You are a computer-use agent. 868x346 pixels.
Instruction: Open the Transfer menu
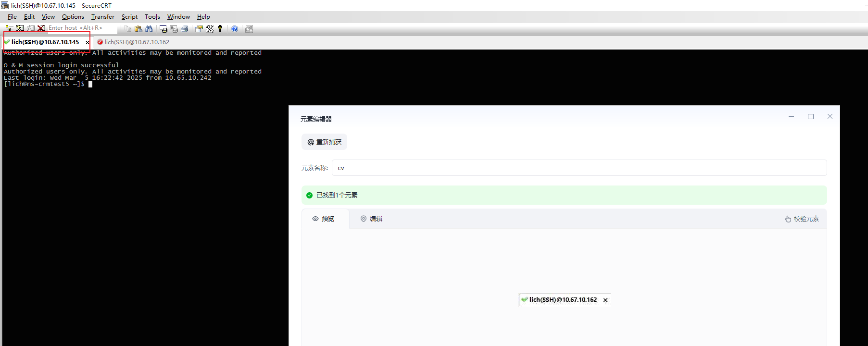tap(103, 17)
